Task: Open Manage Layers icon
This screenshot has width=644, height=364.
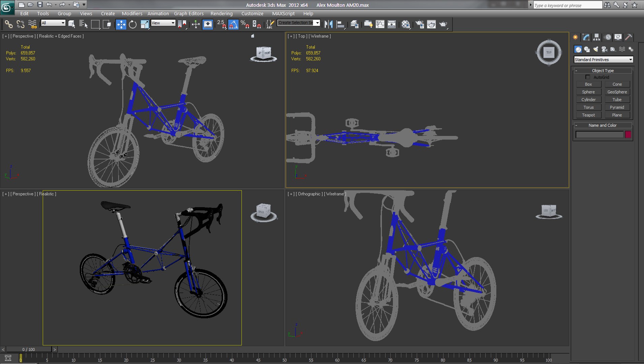Action: tap(354, 24)
